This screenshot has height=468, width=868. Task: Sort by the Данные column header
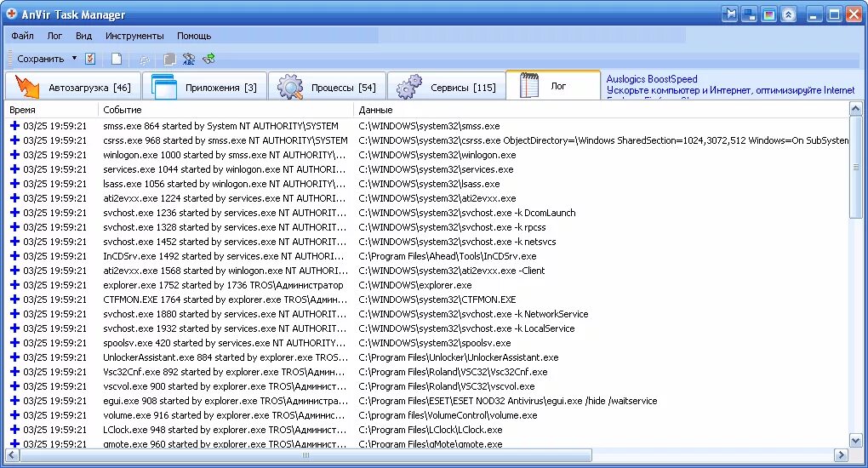coord(601,110)
